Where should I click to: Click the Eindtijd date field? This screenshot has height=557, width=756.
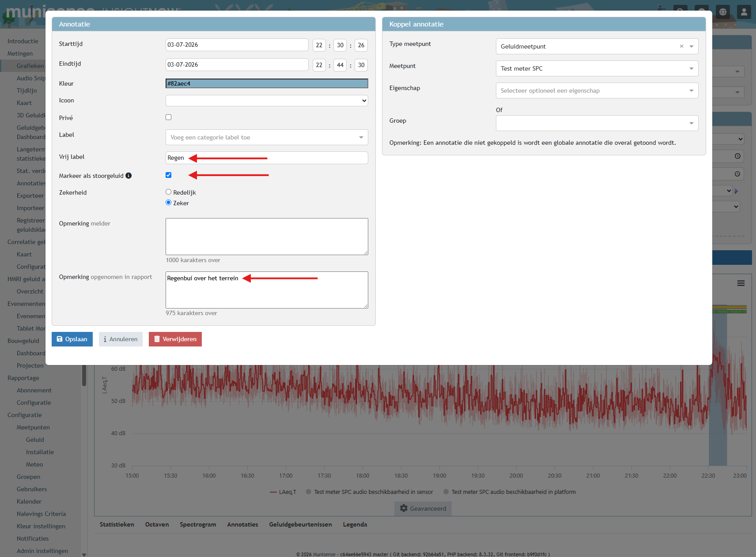(237, 64)
